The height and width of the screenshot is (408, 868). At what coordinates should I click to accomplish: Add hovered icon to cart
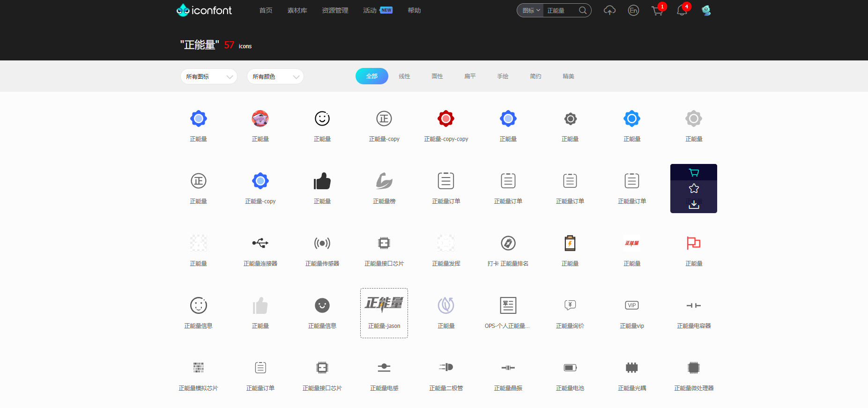pyautogui.click(x=694, y=172)
